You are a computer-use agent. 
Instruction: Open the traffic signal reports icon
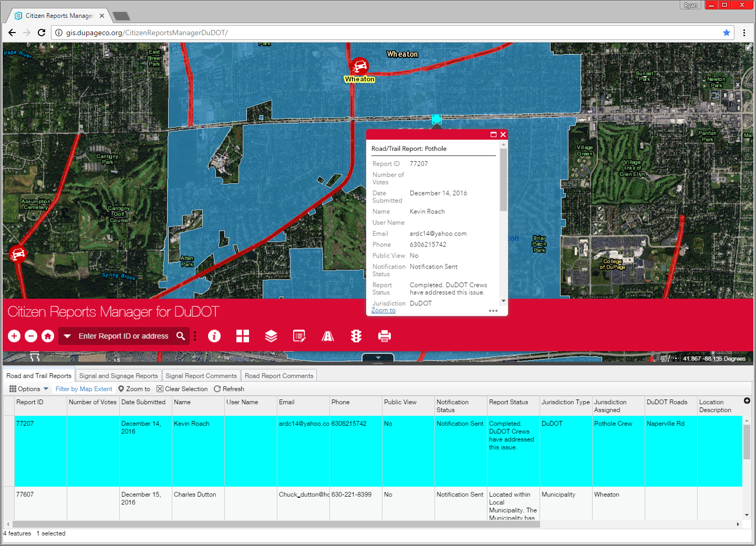[x=356, y=336]
